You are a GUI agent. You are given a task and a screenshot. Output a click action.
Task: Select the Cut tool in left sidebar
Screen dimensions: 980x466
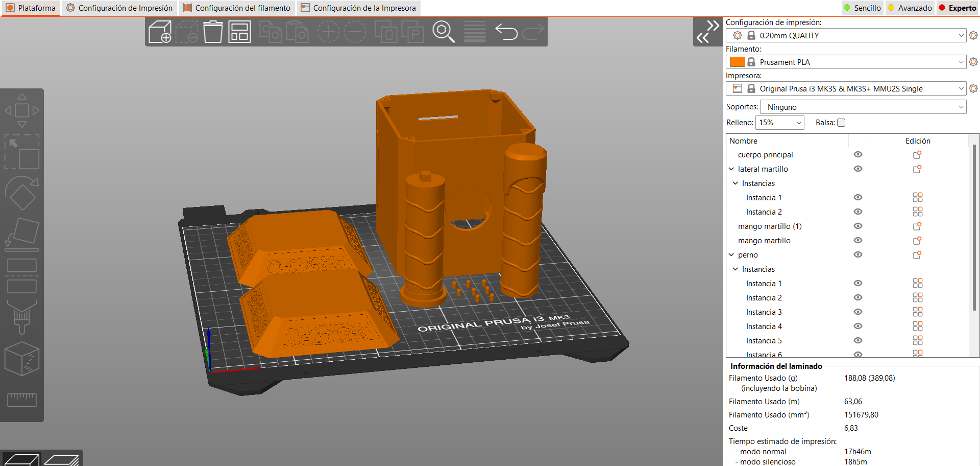[x=22, y=276]
